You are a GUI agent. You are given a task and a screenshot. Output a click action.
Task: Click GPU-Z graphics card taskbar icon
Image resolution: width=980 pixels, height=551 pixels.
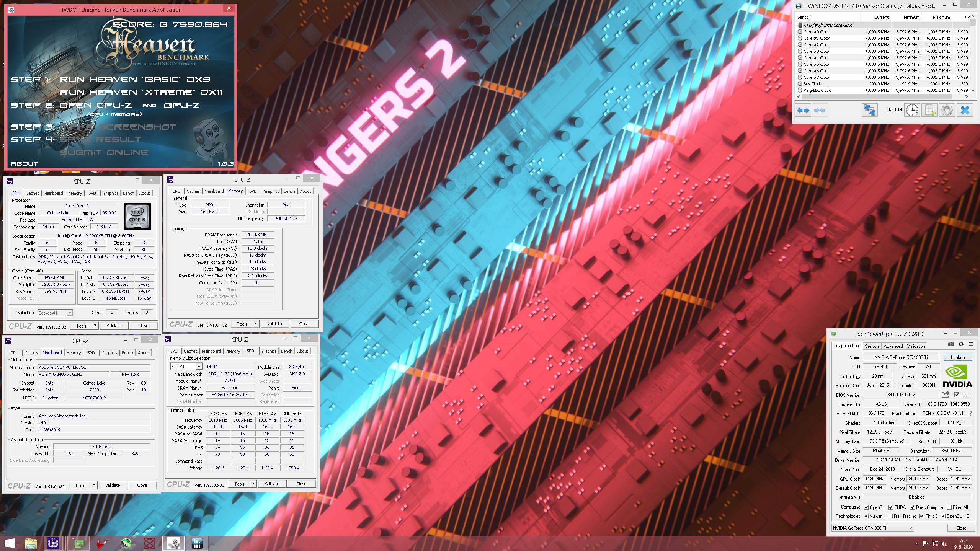78,543
